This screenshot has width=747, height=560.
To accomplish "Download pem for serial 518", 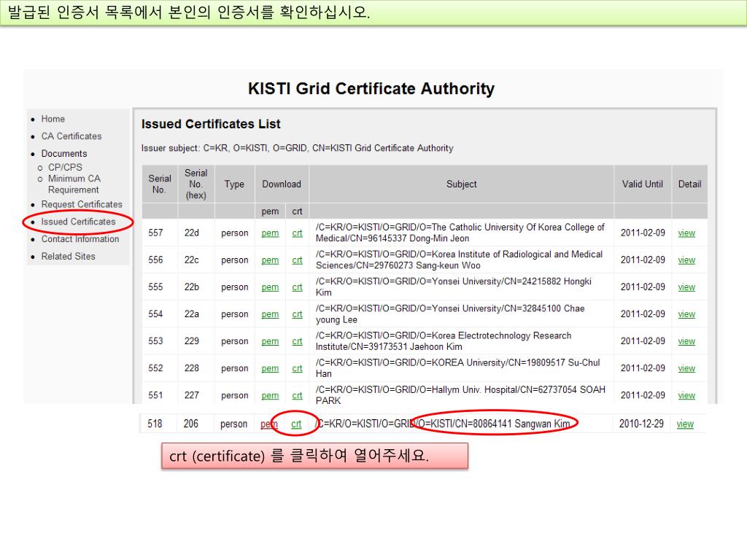I will tap(269, 424).
